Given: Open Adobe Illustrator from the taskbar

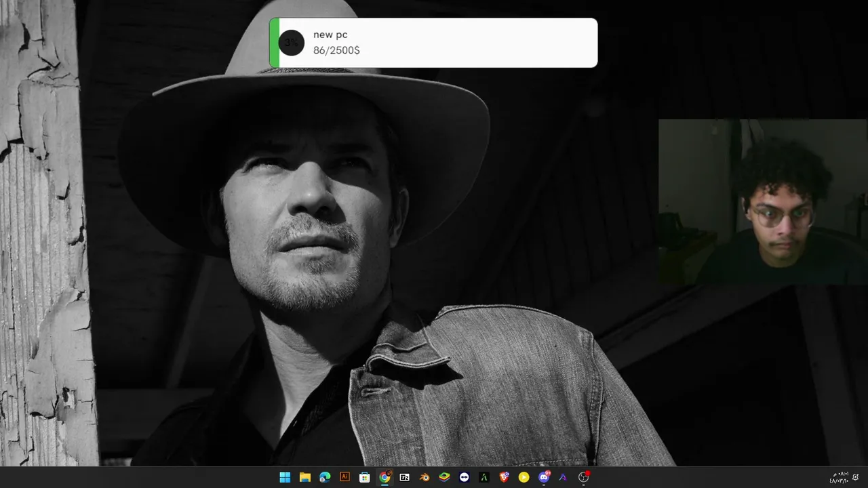Looking at the screenshot, I should click(344, 477).
